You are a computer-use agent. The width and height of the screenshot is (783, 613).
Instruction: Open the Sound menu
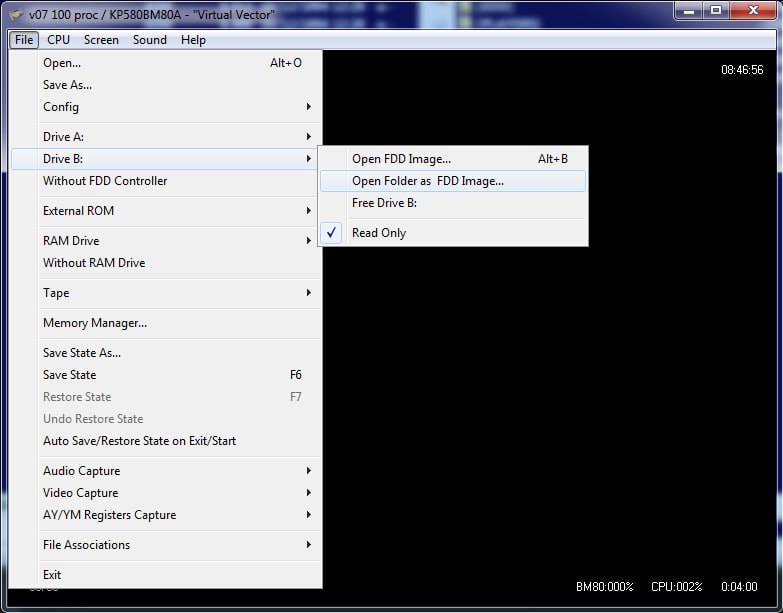point(150,40)
